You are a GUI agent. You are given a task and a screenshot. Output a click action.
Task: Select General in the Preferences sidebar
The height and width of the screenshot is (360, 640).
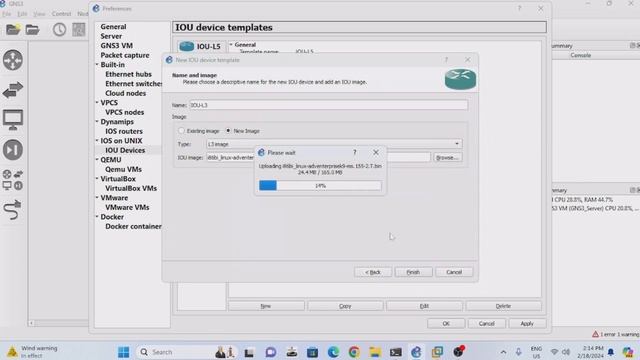tap(113, 27)
